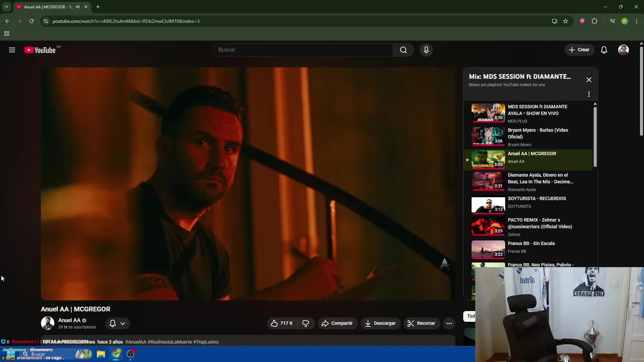Focus the Buscar search field
644x362 pixels.
(303, 50)
